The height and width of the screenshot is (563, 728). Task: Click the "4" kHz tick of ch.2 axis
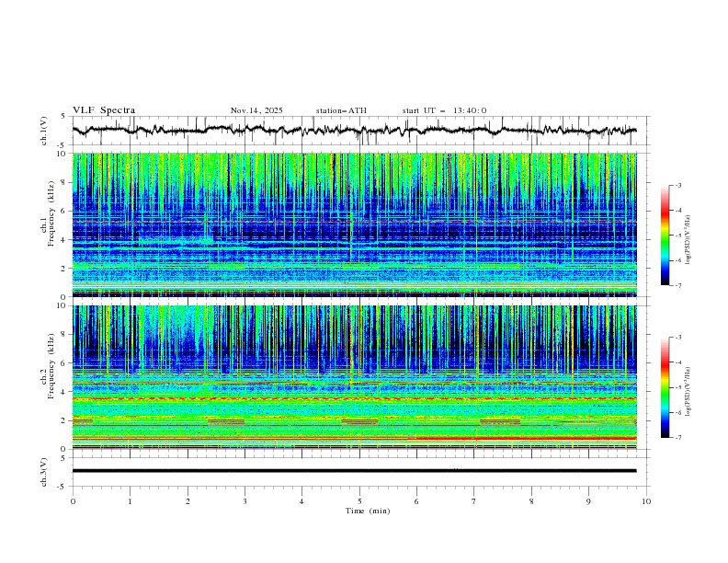click(65, 392)
